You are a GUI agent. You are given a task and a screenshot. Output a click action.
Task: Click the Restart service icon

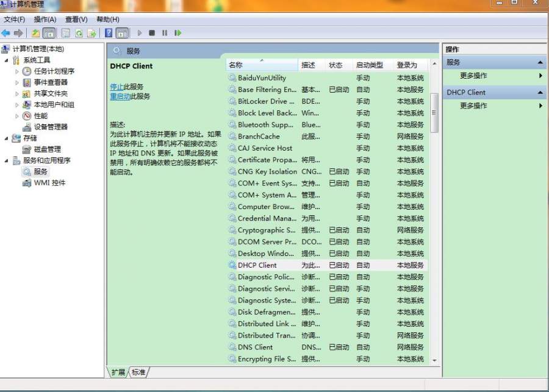pos(178,33)
